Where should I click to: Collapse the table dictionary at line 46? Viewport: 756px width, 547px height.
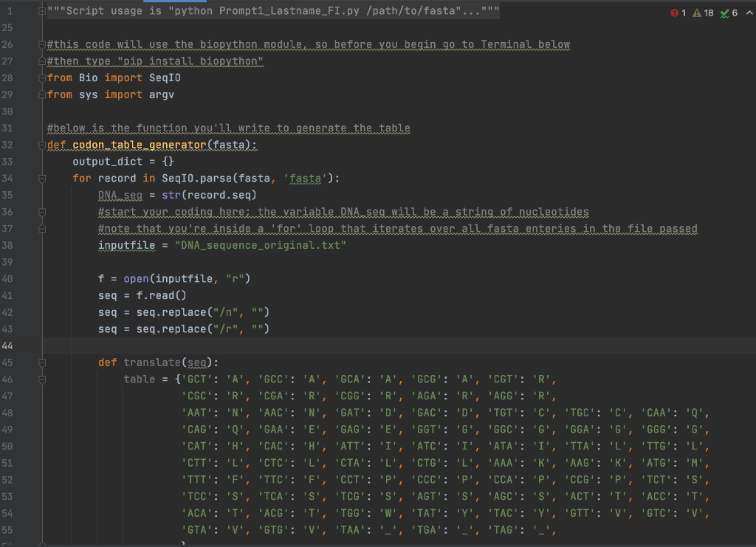pyautogui.click(x=42, y=379)
